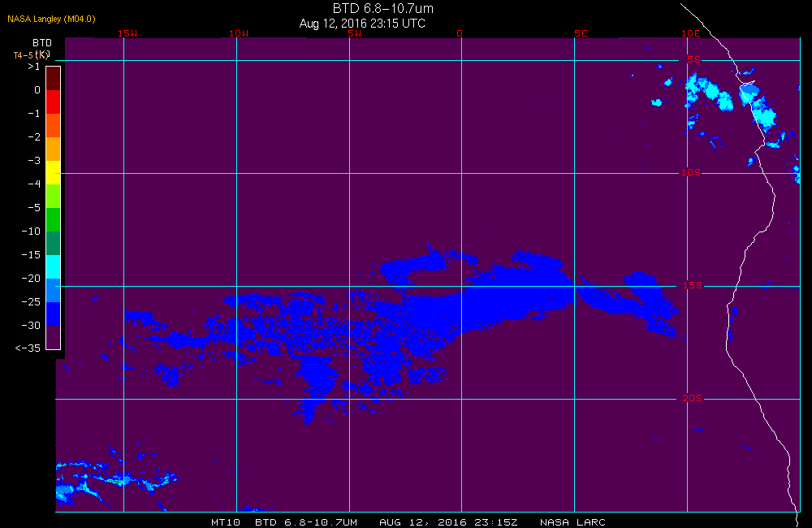This screenshot has height=528, width=812.
Task: Click the bright red colorbar segment
Action: pyautogui.click(x=54, y=102)
